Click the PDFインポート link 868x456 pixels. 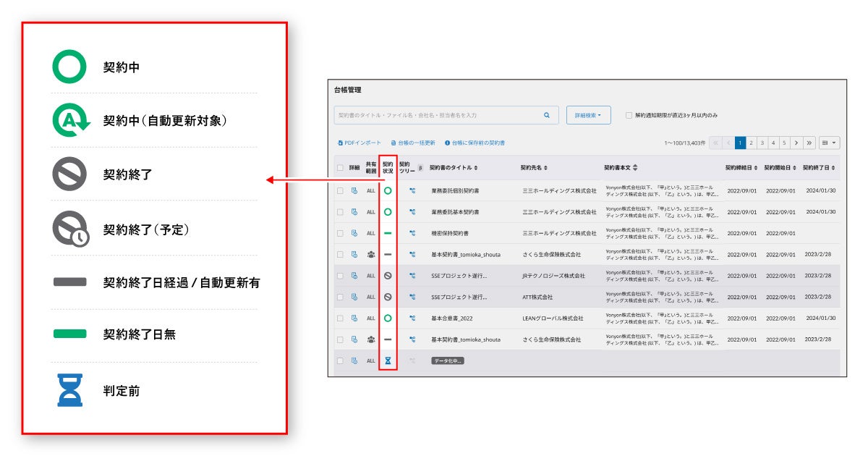click(x=359, y=143)
